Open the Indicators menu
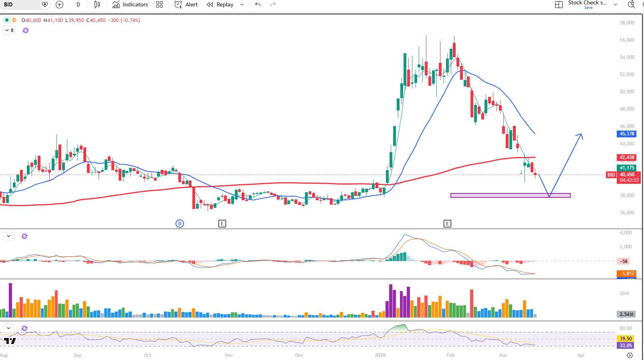 click(130, 4)
